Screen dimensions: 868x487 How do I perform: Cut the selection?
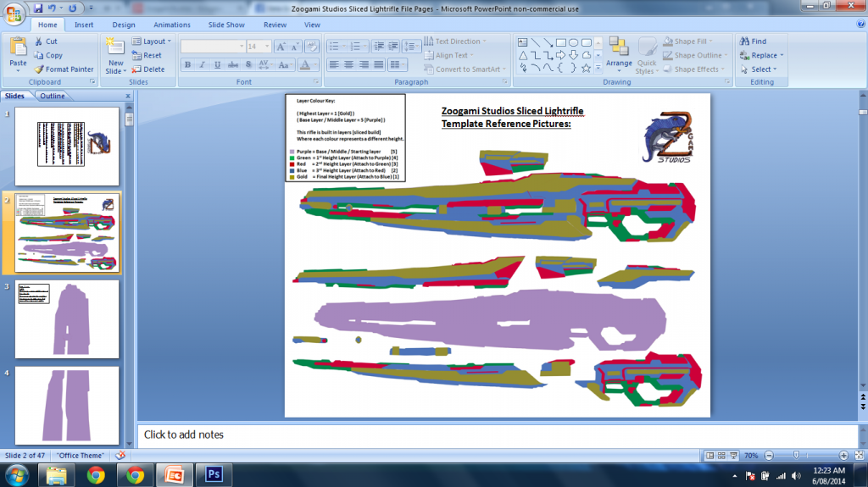click(46, 41)
